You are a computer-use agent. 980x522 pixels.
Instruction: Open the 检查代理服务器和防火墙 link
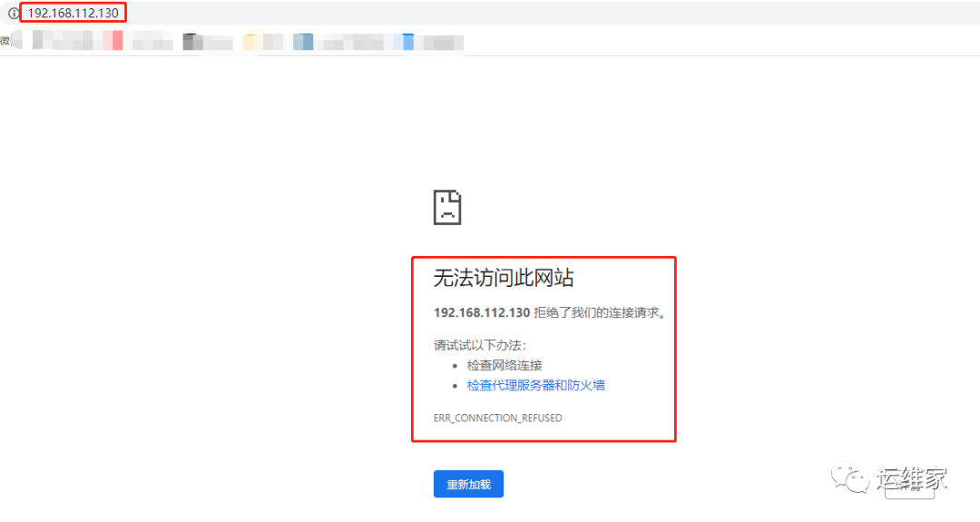click(x=535, y=386)
